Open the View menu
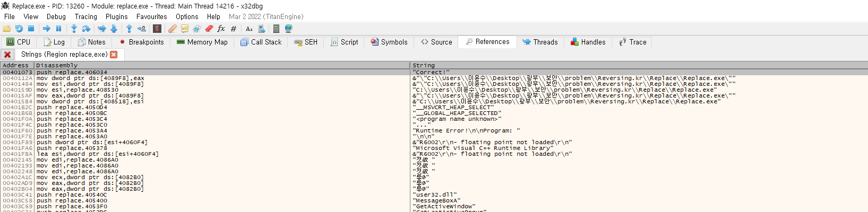Image resolution: width=868 pixels, height=212 pixels. [31, 16]
